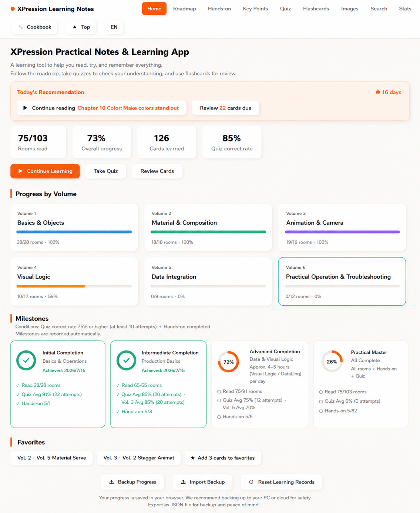Open Volume 4 Visual Logic card
The image size is (420, 513).
coord(74,281)
